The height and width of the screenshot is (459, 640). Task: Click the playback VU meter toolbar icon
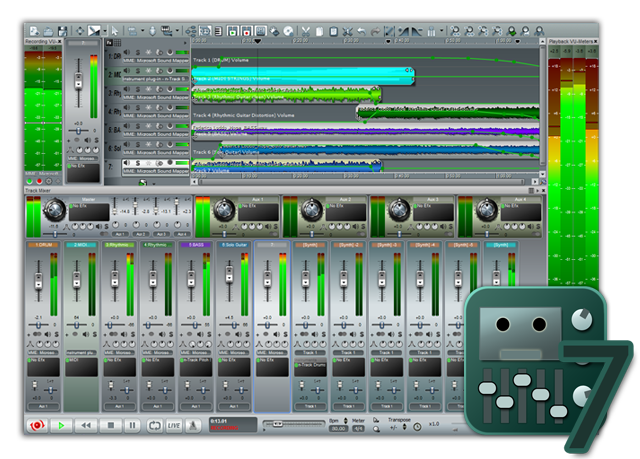[x=233, y=31]
